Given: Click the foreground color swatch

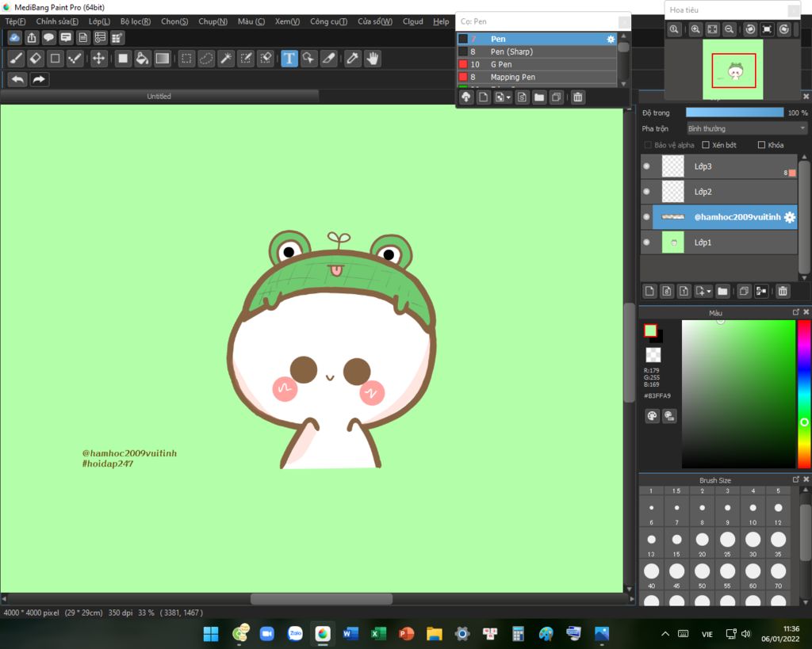Looking at the screenshot, I should coord(650,330).
